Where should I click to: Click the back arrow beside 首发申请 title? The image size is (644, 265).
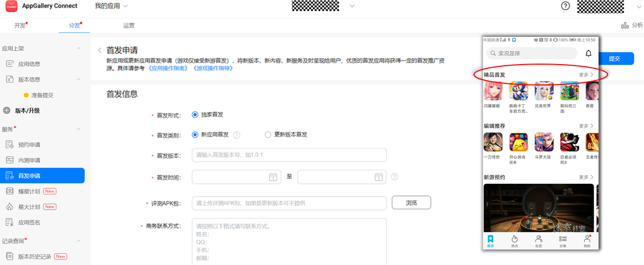click(x=99, y=50)
